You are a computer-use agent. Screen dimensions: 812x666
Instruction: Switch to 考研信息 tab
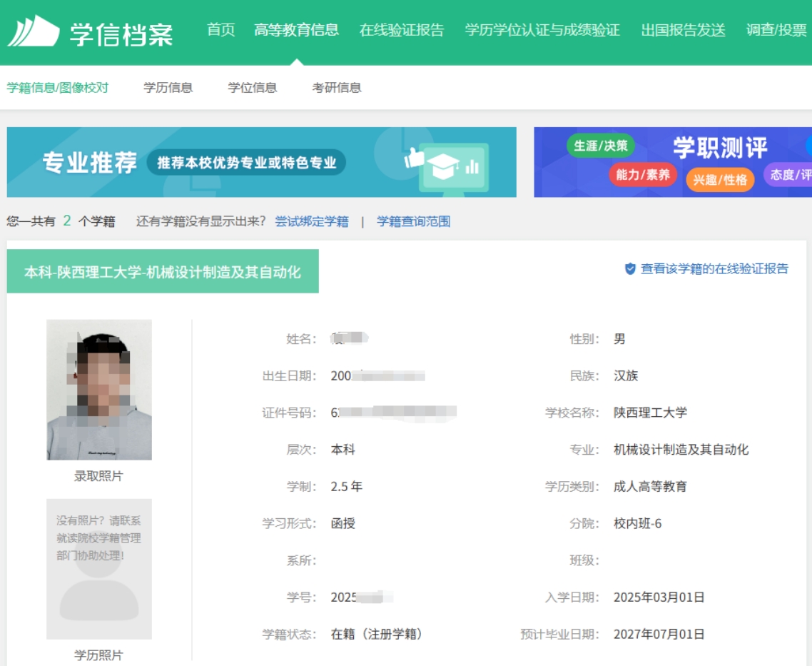pos(337,88)
